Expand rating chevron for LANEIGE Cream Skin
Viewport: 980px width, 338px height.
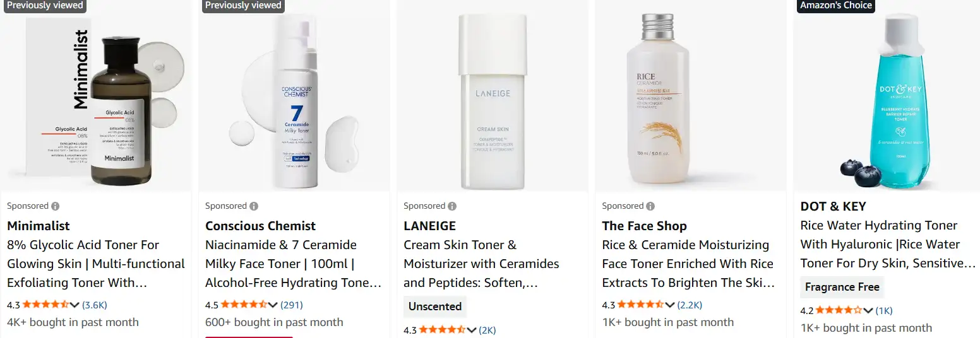[472, 330]
